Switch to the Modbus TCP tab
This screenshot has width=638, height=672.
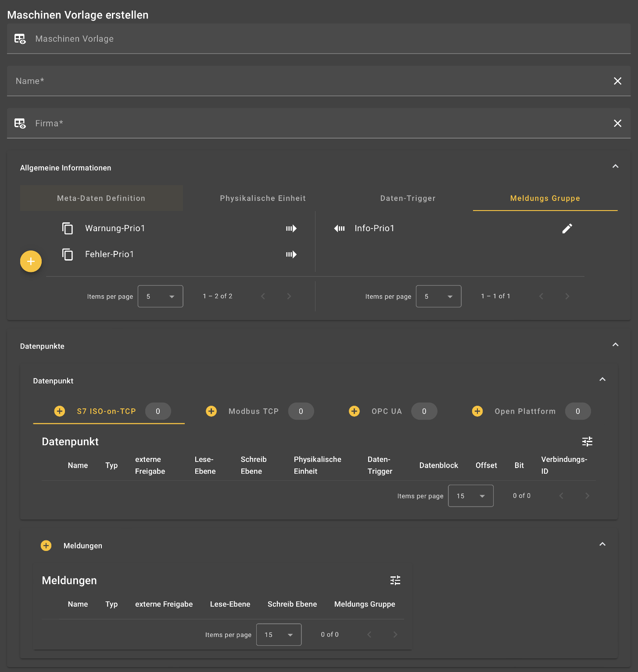click(x=253, y=411)
